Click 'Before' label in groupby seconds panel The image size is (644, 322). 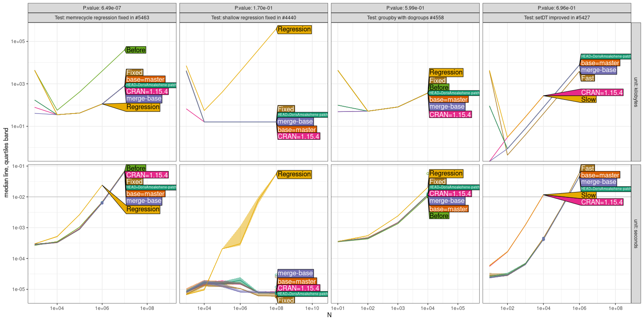(x=439, y=216)
